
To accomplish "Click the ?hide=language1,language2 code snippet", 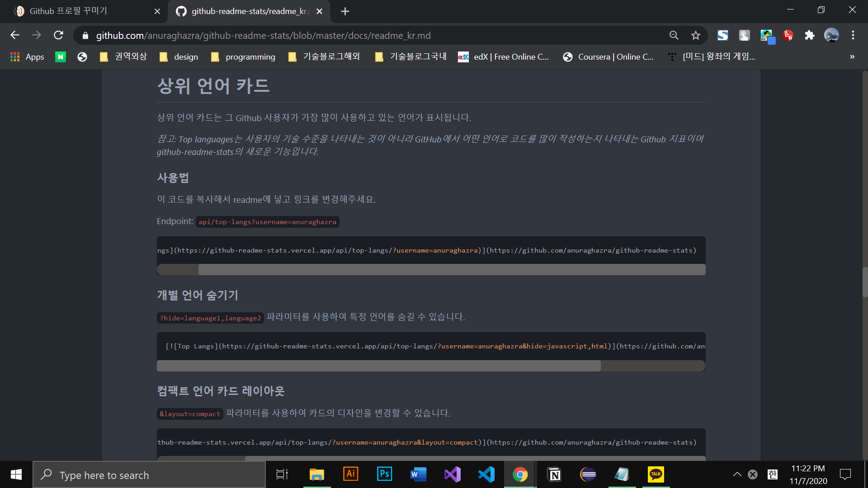I will 210,318.
